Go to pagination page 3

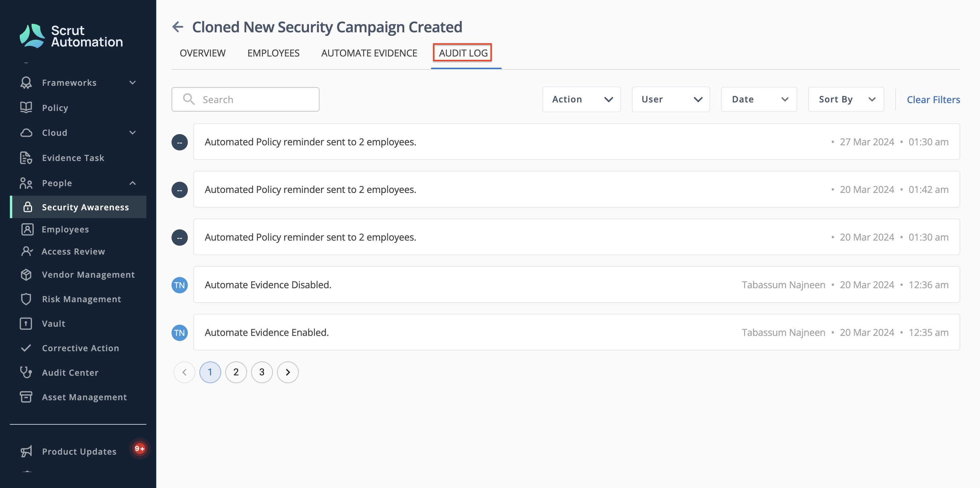click(x=262, y=372)
